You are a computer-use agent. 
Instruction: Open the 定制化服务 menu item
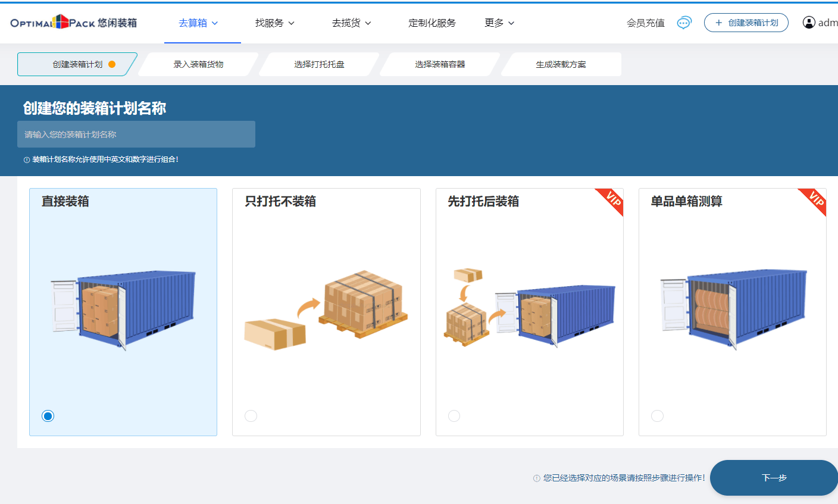[432, 23]
